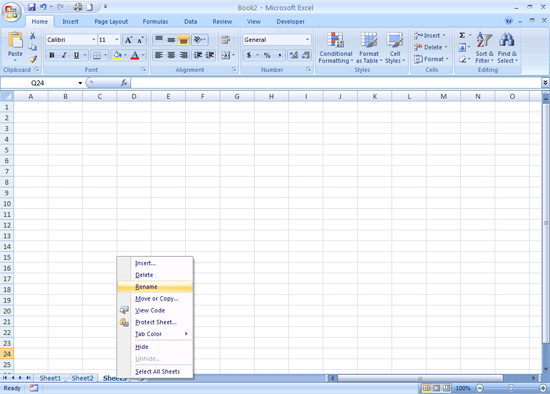
Task: Open Cell Styles gallery
Action: click(x=395, y=48)
